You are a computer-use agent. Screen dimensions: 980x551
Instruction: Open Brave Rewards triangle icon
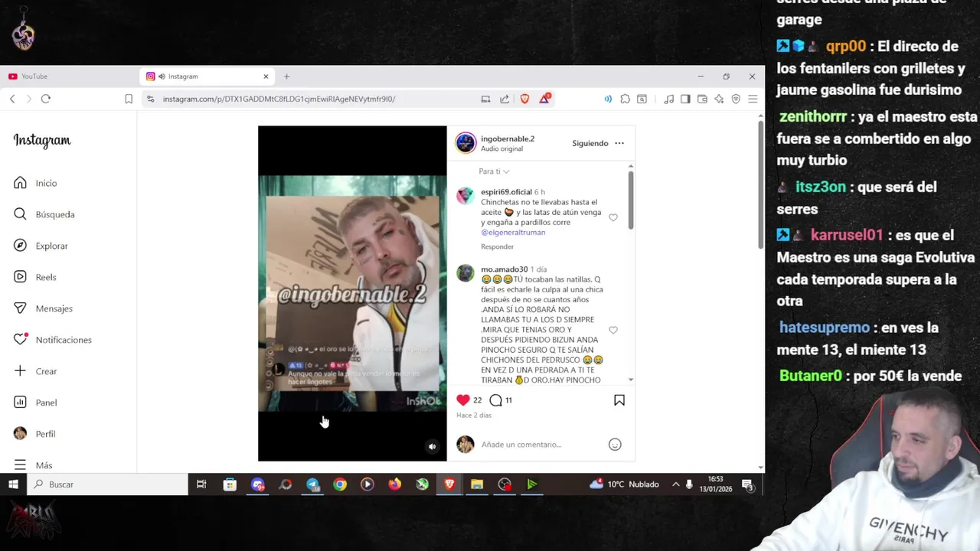pyautogui.click(x=544, y=98)
